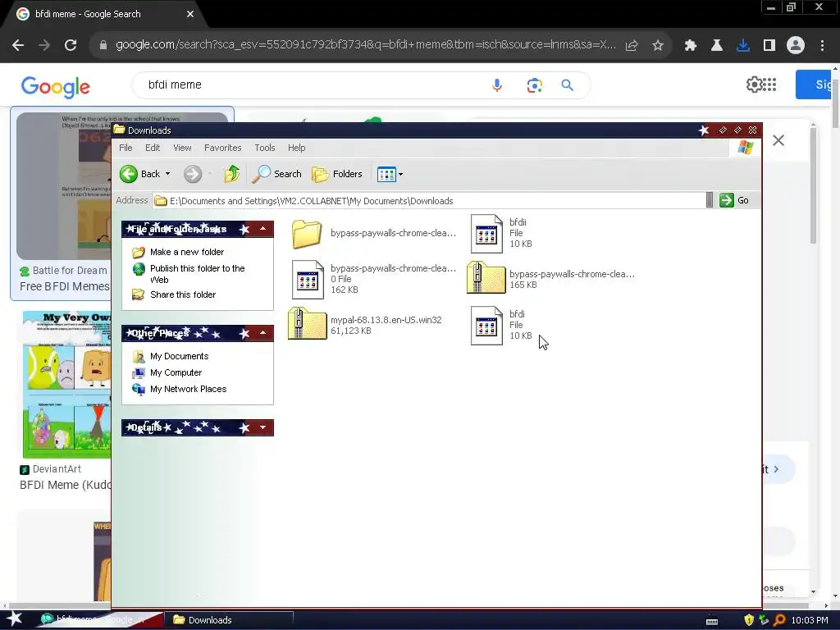Collapse the File and Folder Tasks panel

pyautogui.click(x=263, y=229)
